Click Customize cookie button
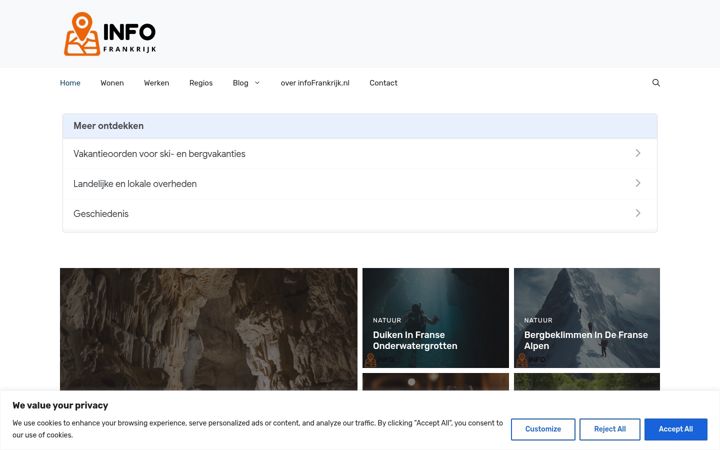The width and height of the screenshot is (720, 450). (x=543, y=429)
